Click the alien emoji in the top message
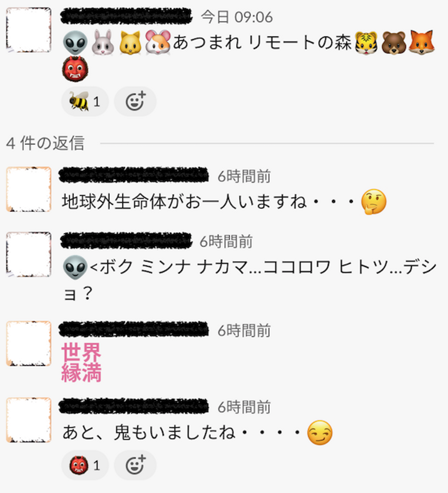This screenshot has height=493, width=448. pos(75,43)
